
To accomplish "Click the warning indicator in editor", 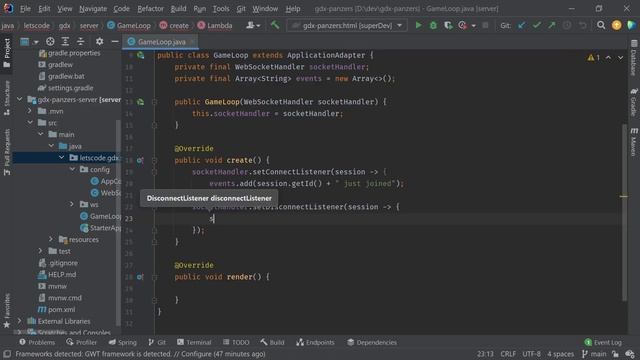I will pos(593,58).
